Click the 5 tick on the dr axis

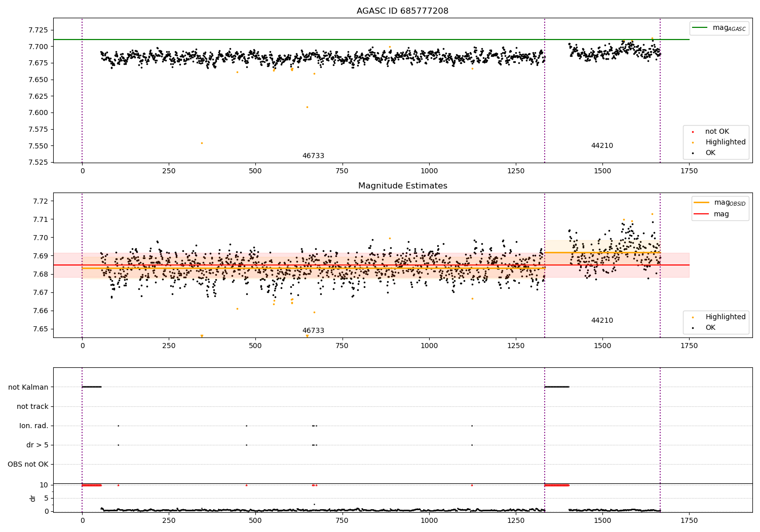[x=47, y=499]
